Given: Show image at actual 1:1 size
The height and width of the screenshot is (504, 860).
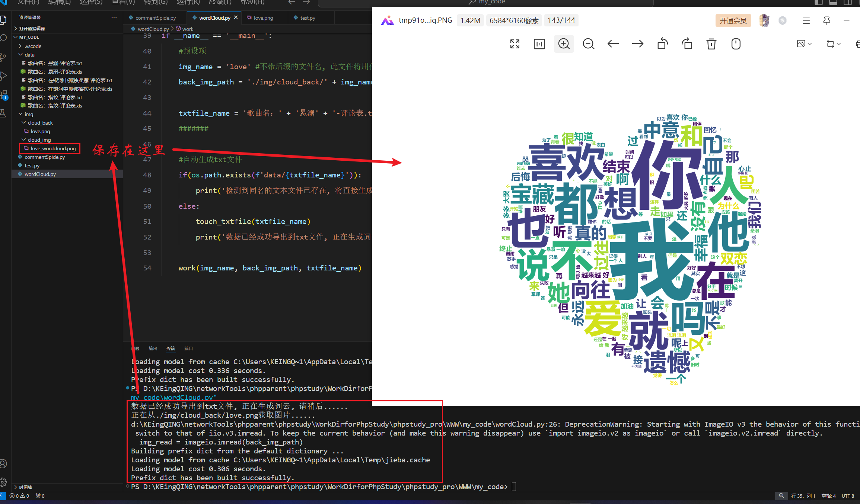Looking at the screenshot, I should pos(539,44).
